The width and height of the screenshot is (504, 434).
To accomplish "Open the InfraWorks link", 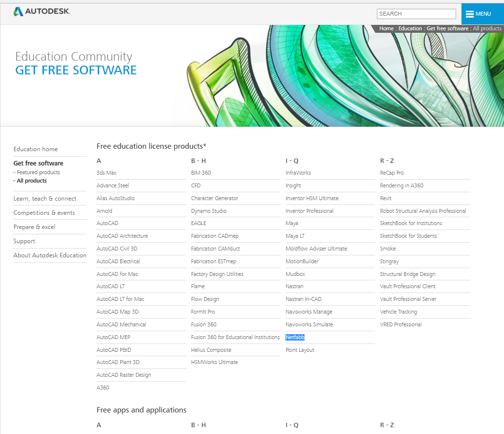I will 299,172.
